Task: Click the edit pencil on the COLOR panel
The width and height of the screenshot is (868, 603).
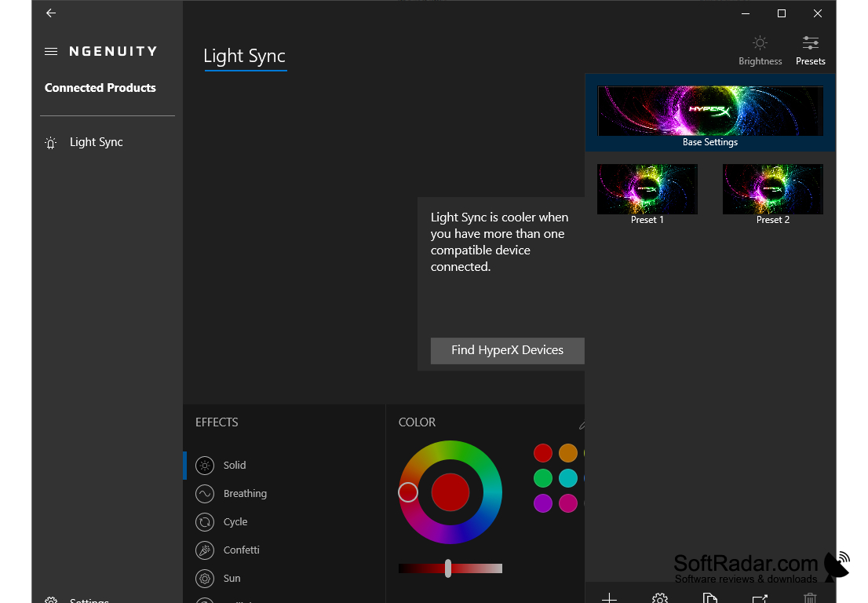Action: pos(581,424)
